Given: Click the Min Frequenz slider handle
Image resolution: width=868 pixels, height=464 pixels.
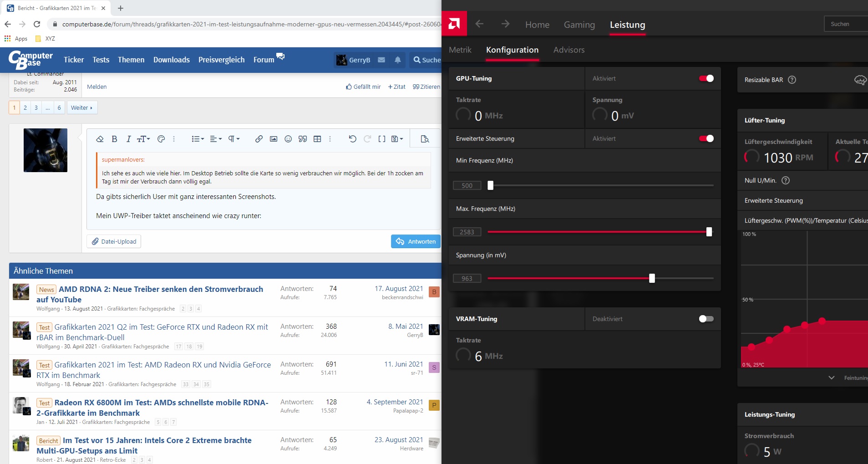Looking at the screenshot, I should click(x=490, y=185).
